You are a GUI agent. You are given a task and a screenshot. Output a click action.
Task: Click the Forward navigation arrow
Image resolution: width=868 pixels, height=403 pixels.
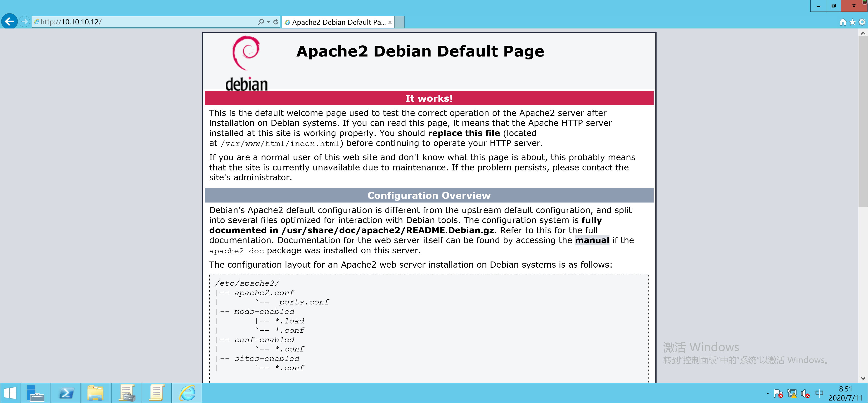pos(24,22)
